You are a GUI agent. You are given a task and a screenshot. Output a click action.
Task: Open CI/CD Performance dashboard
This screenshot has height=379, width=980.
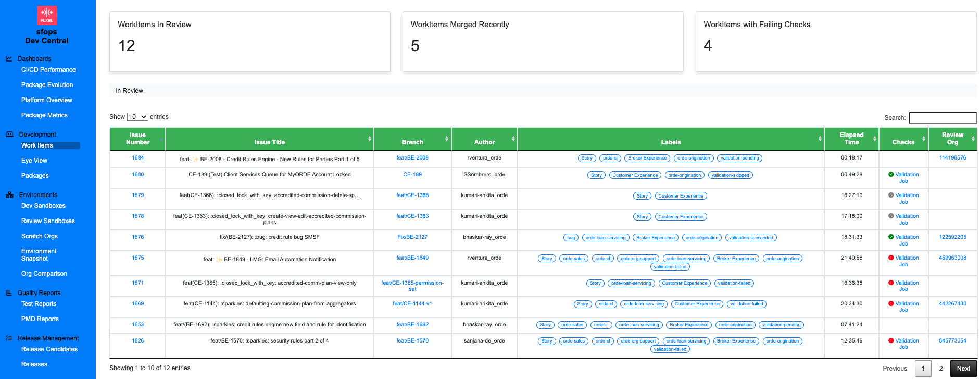coord(48,70)
